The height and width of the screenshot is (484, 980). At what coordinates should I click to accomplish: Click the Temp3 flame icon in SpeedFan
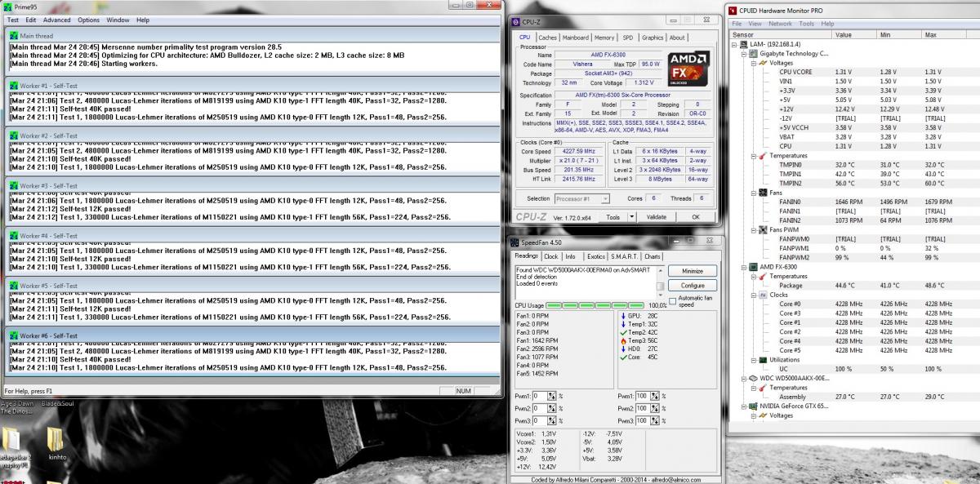pos(621,340)
